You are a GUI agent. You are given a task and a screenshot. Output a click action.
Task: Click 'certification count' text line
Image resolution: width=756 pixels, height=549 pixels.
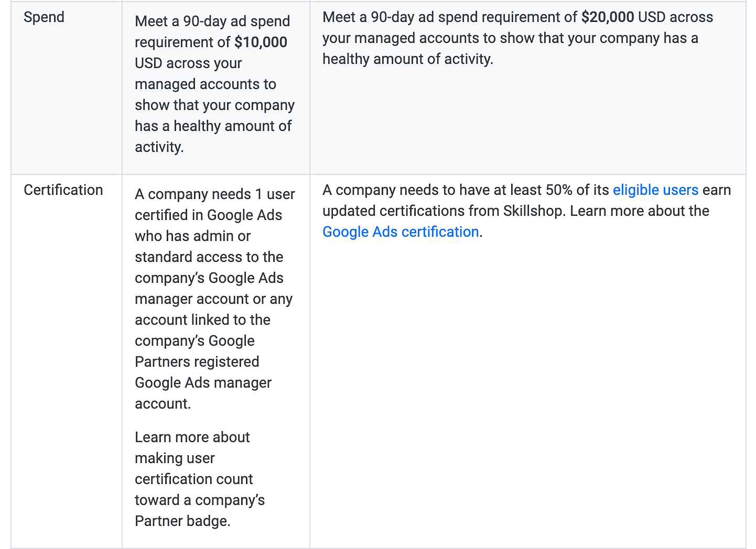(x=193, y=479)
